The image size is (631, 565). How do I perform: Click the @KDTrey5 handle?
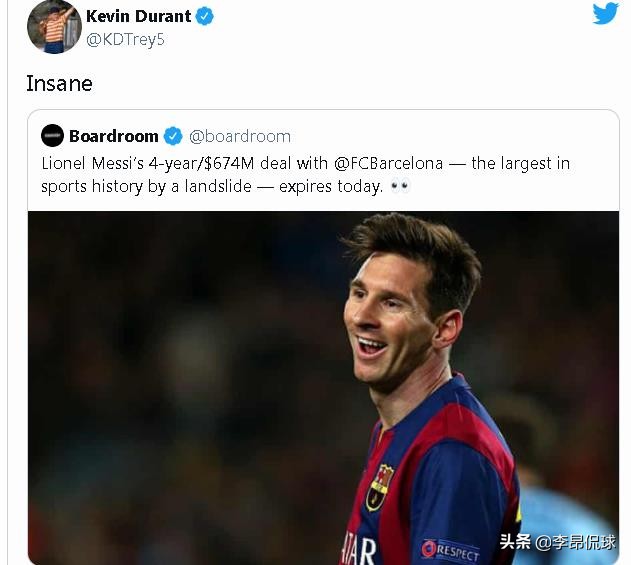coord(125,39)
